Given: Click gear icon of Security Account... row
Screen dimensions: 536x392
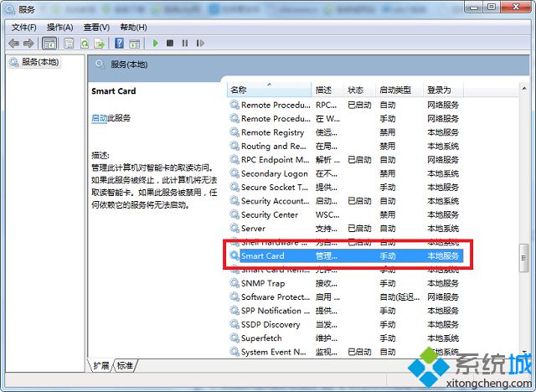Looking at the screenshot, I should (234, 201).
